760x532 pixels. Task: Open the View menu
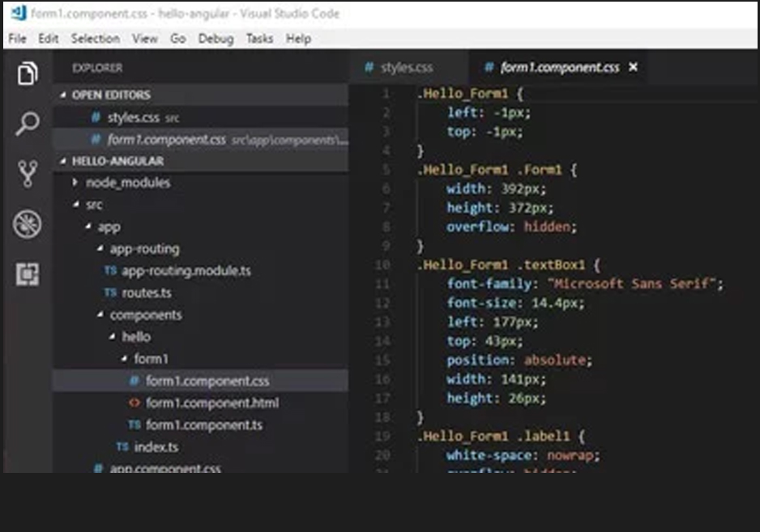pos(145,38)
